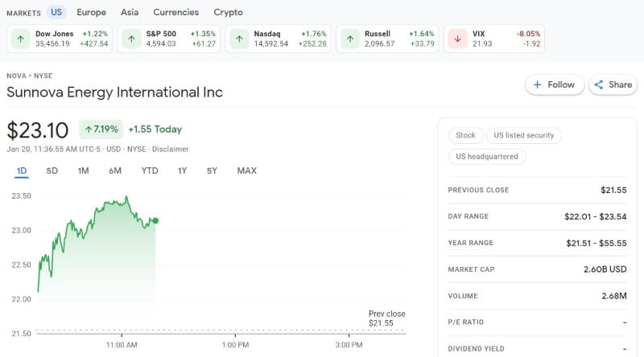Viewport: 644px width, 357px height.
Task: Click the Russell up-arrow icon
Action: click(350, 39)
